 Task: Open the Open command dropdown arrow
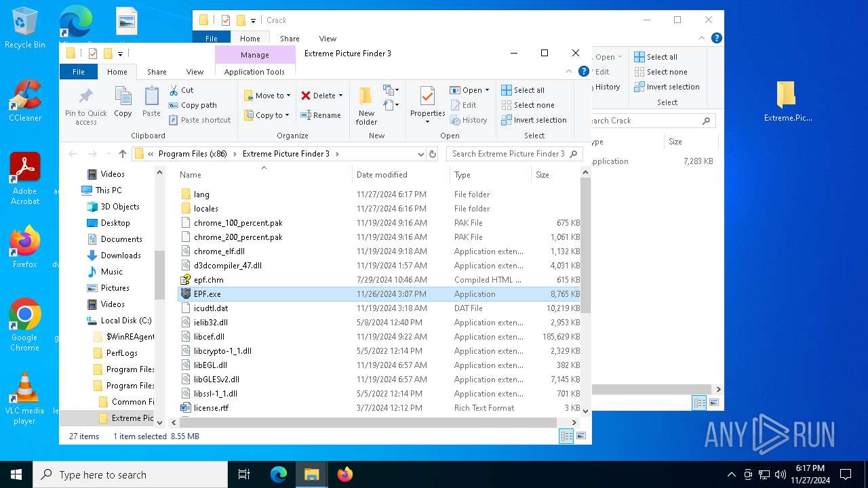pos(487,90)
